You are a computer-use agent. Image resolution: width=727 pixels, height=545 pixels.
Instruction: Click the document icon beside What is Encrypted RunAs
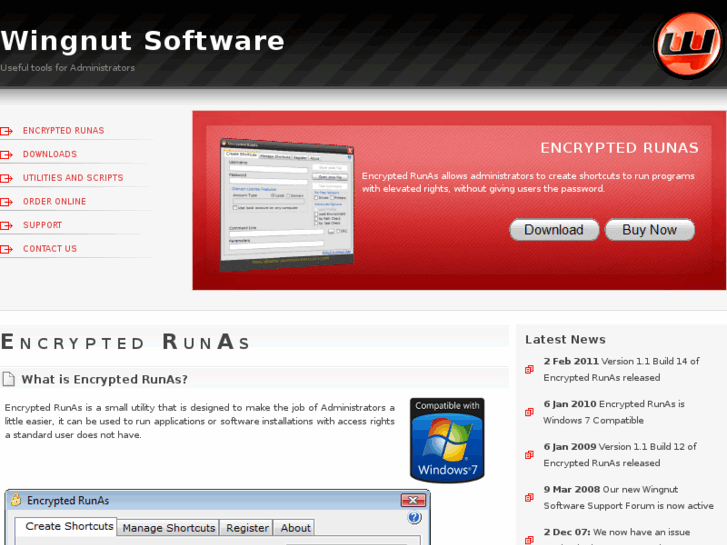(x=8, y=379)
